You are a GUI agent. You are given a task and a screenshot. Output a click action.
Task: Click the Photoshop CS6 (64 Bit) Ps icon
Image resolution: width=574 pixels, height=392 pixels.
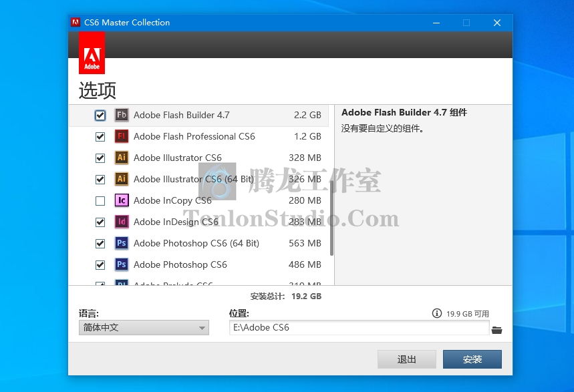coord(122,243)
